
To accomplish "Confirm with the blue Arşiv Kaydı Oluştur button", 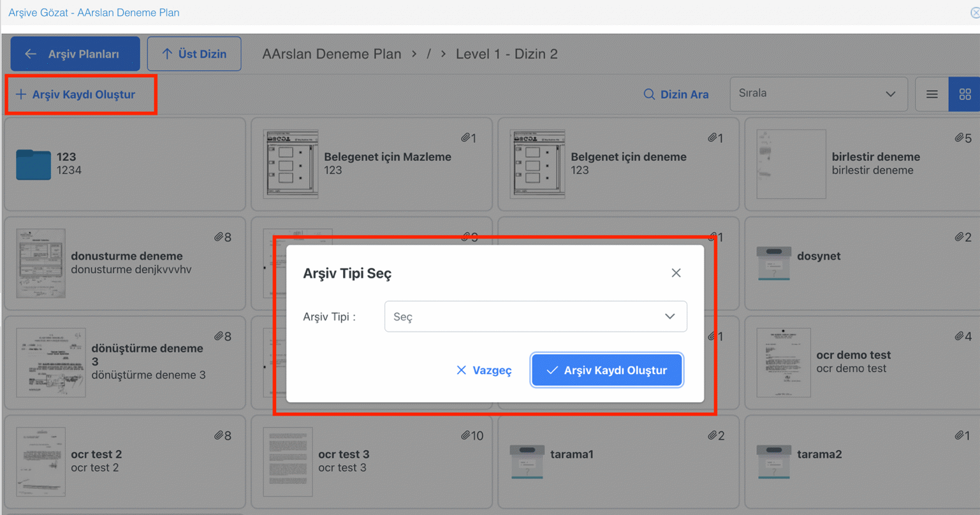I will (606, 370).
